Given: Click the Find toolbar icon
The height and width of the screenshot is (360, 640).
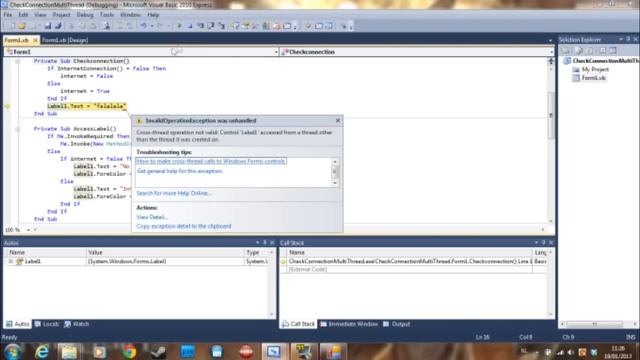Looking at the screenshot, I should (107, 26).
